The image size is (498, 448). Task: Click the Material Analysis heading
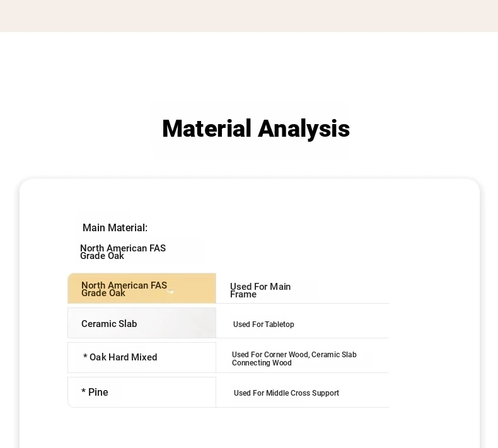255,129
